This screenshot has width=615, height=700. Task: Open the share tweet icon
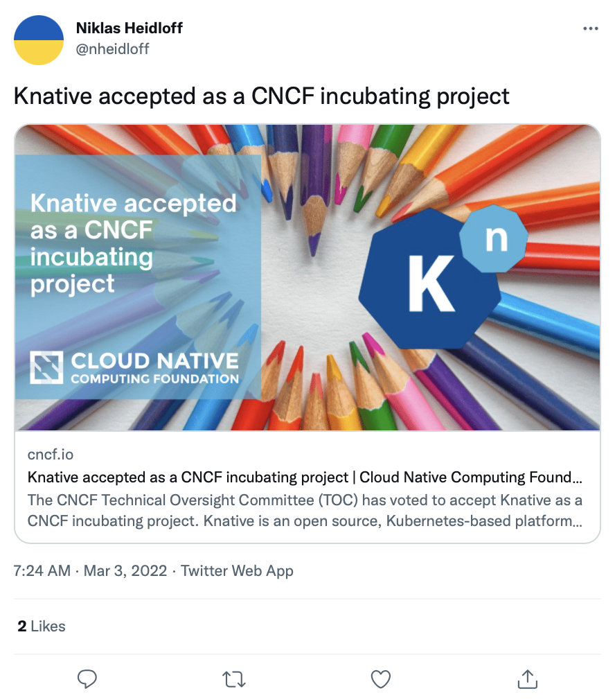(x=527, y=679)
